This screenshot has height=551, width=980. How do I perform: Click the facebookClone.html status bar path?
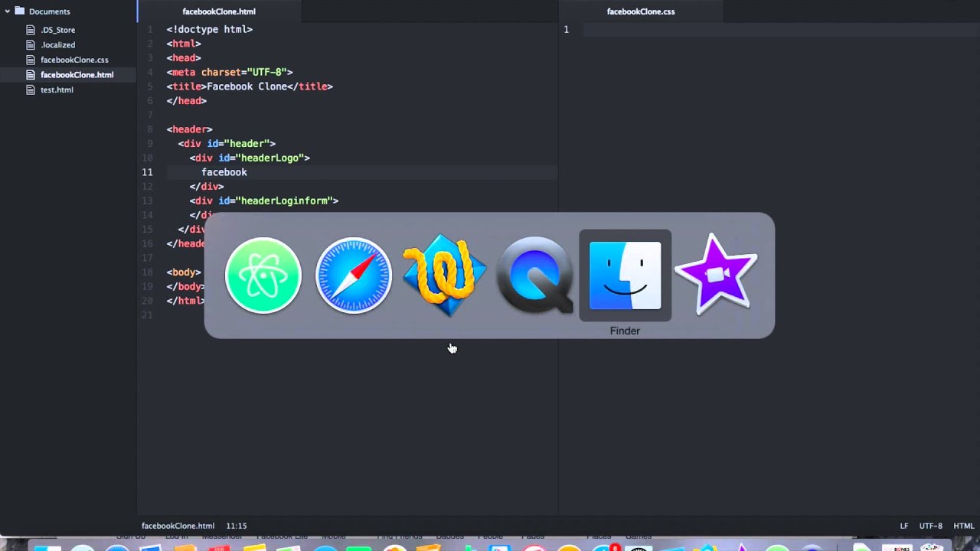click(x=178, y=526)
